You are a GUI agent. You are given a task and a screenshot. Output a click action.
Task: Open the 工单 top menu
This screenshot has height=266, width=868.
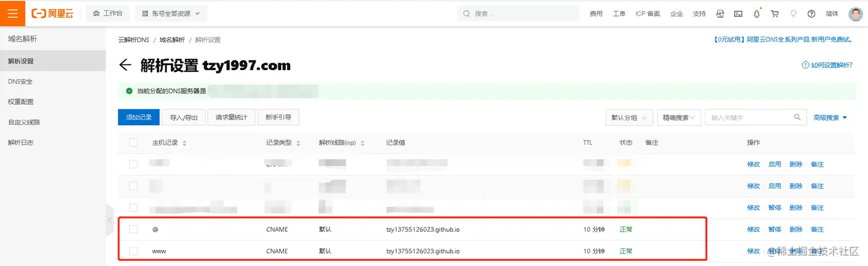pos(619,13)
